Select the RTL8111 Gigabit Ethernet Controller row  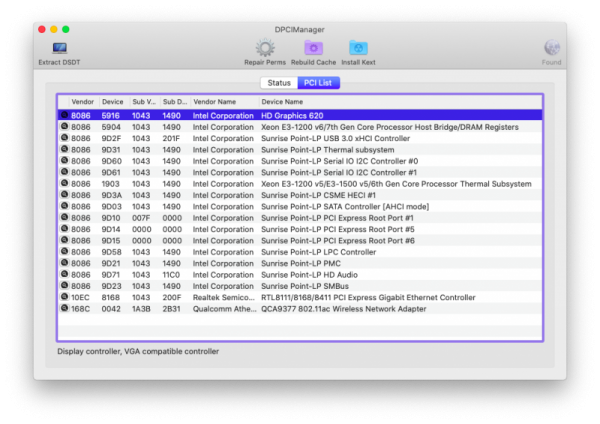click(300, 297)
